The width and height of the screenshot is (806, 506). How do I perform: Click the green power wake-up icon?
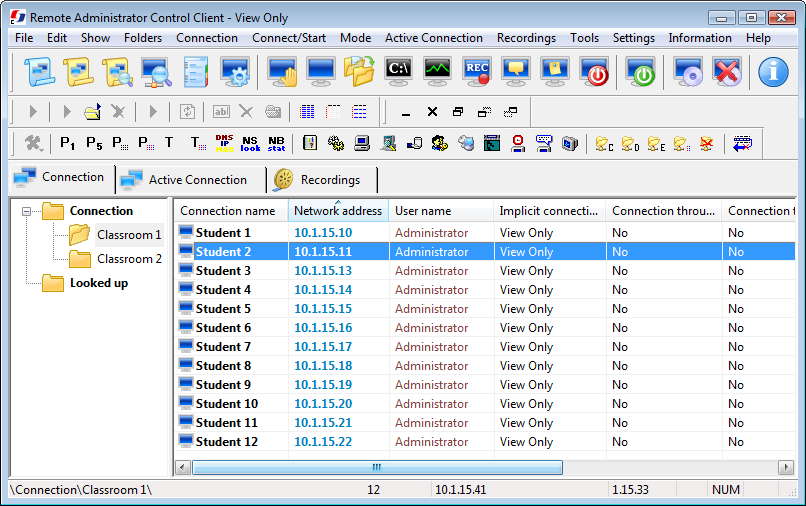pyautogui.click(x=640, y=71)
